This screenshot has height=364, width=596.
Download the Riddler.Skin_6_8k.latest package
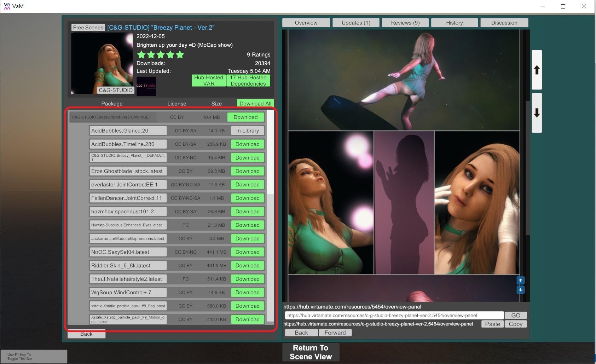[247, 265]
